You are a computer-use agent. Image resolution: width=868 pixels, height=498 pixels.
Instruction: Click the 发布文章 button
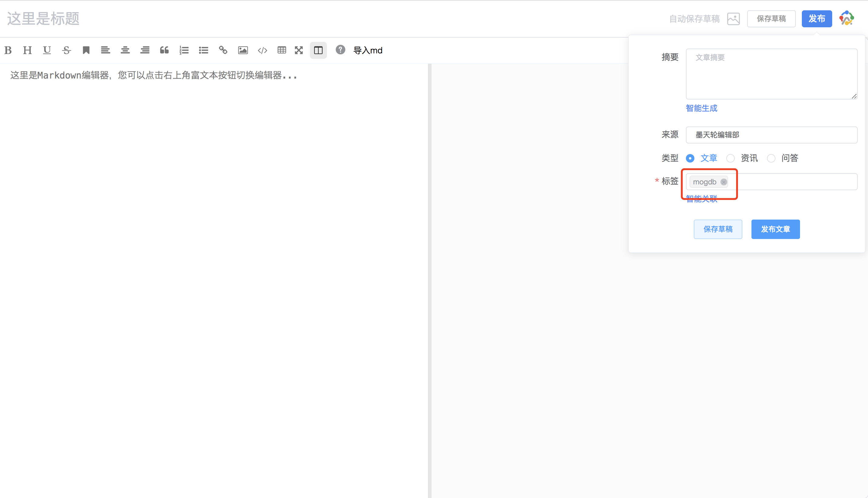tap(775, 229)
